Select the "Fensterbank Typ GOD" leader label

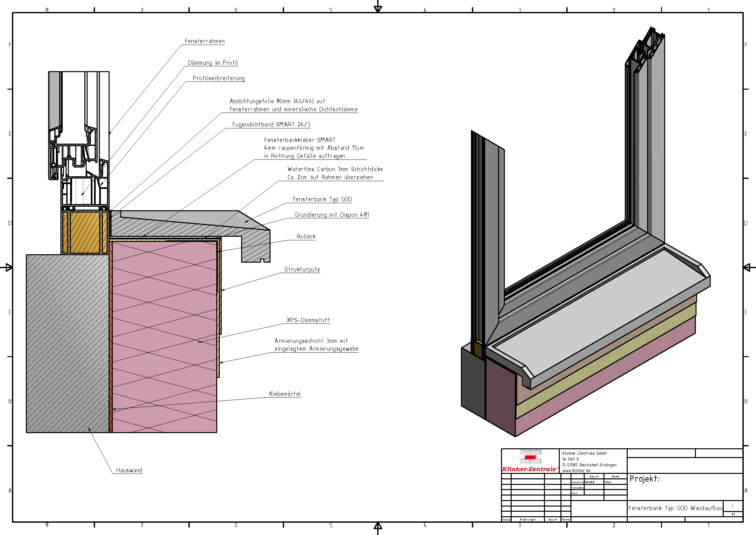(x=322, y=199)
